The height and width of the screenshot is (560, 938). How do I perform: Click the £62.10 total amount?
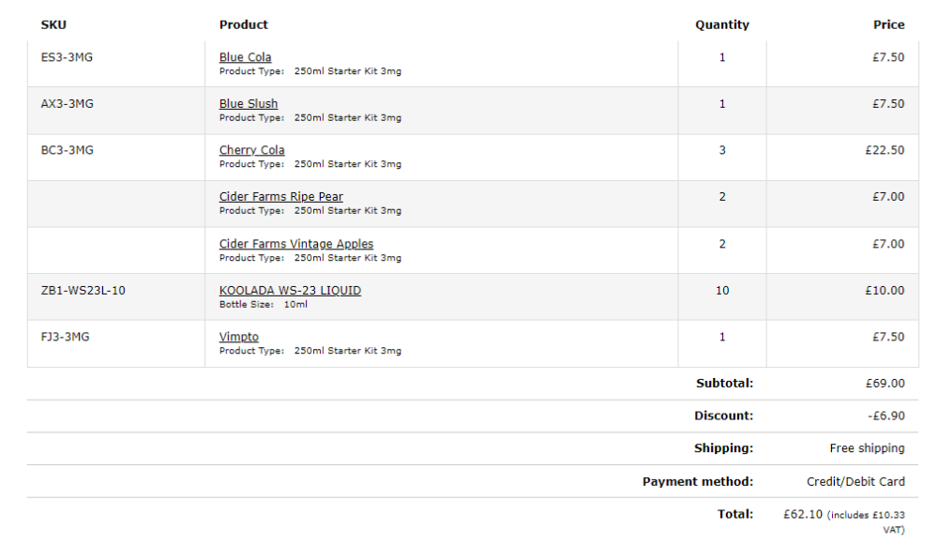tap(804, 514)
